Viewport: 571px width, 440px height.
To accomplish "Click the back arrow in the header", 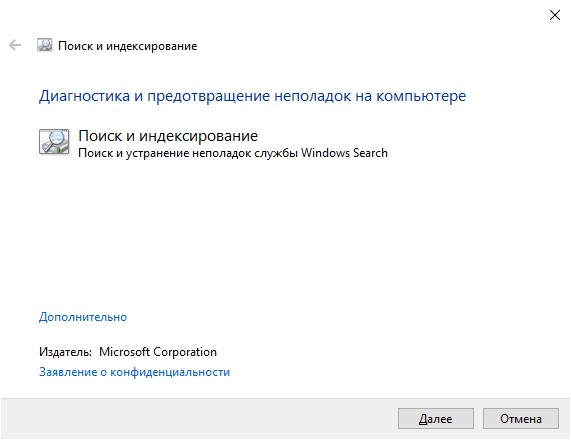I will [15, 46].
